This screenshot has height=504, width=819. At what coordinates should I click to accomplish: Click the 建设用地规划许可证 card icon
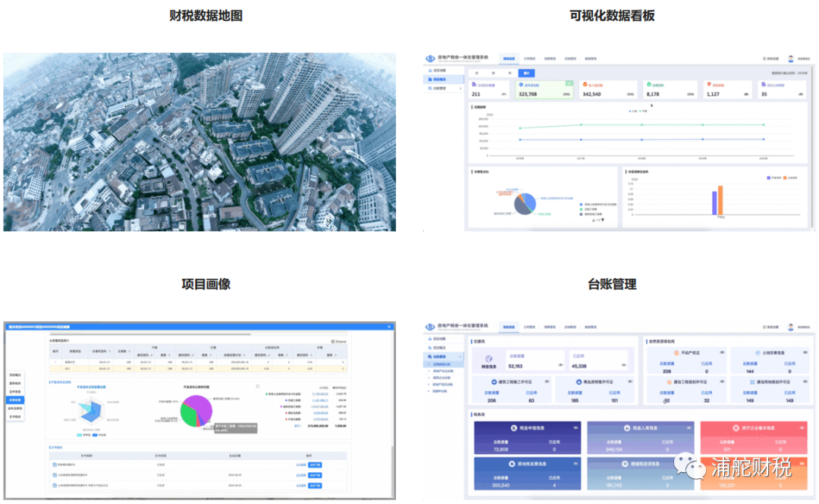pos(753,382)
